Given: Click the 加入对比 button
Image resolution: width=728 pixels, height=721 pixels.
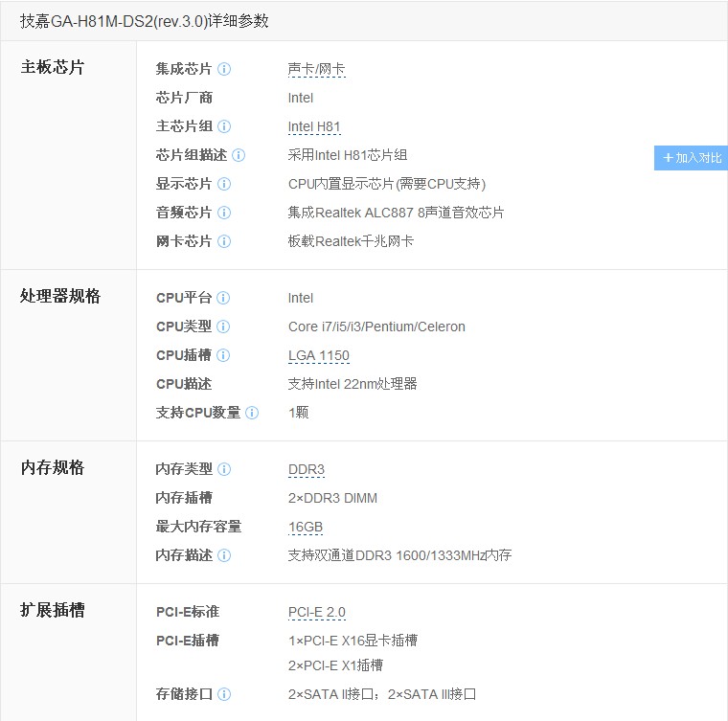Looking at the screenshot, I should click(691, 158).
